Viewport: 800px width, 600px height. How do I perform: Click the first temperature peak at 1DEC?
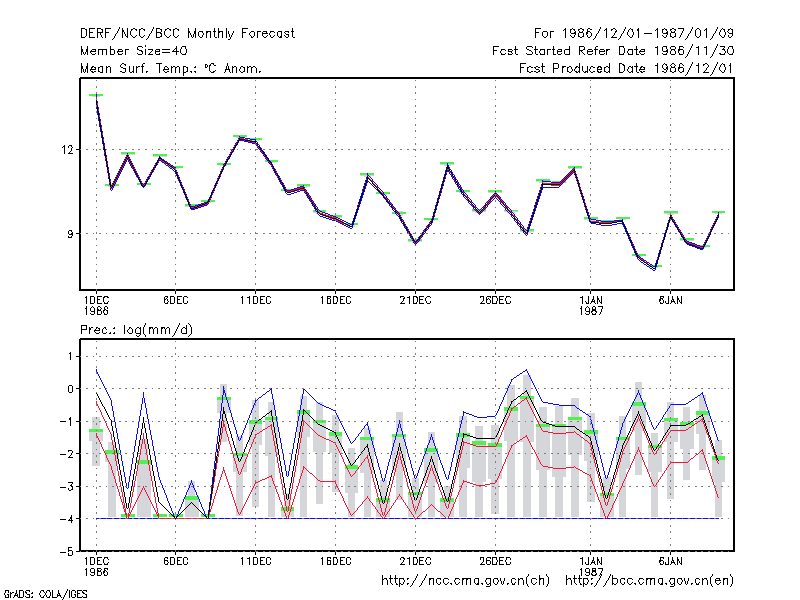96,95
